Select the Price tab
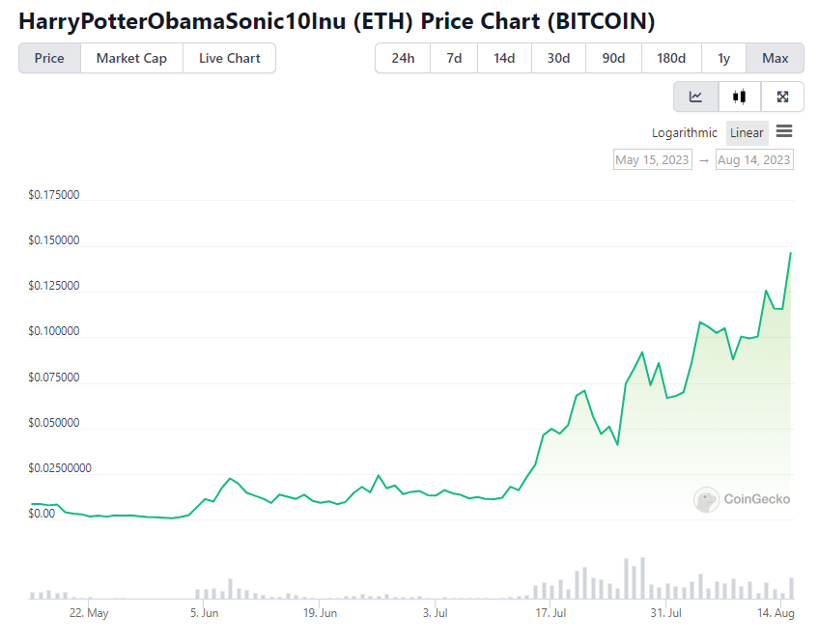Screen dimensions: 818x644 [49, 58]
